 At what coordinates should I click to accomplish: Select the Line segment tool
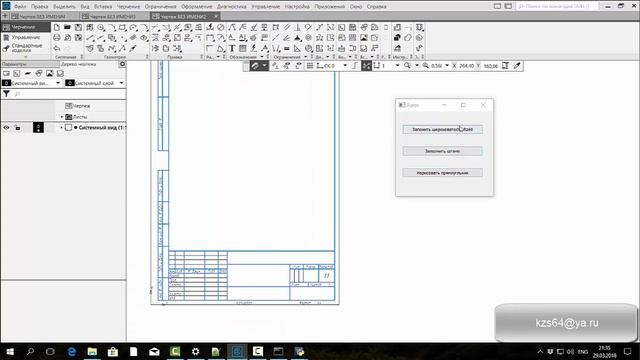coord(90,38)
